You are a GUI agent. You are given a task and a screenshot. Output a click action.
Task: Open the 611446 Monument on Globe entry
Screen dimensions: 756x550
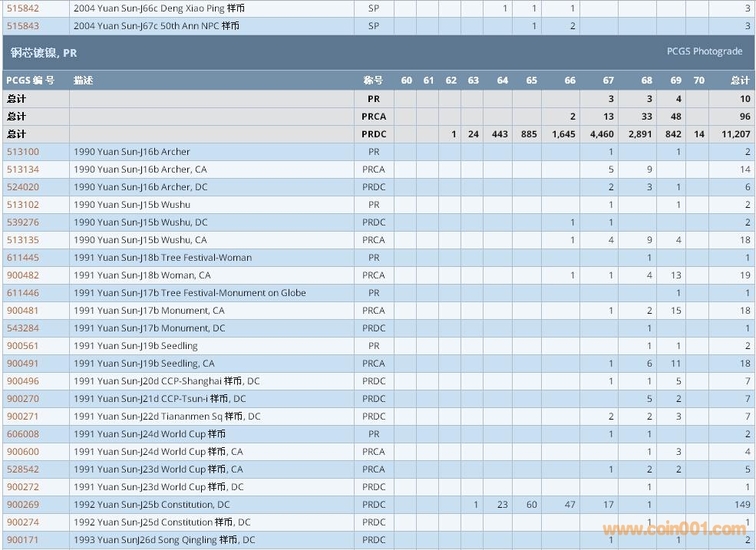click(x=23, y=293)
